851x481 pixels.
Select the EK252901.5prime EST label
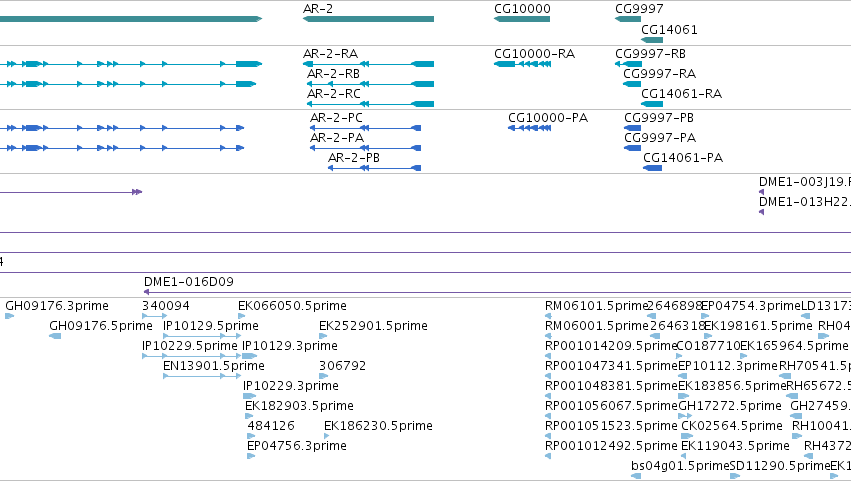[x=373, y=326]
